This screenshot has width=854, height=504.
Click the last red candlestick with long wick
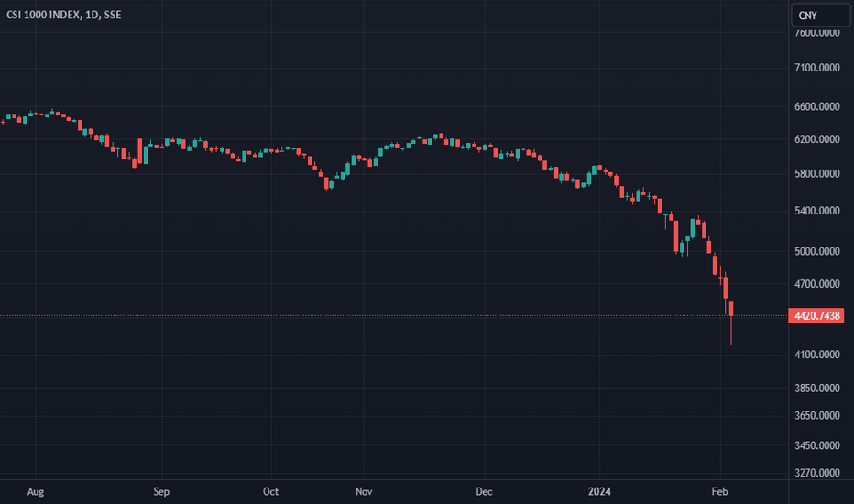tap(731, 323)
